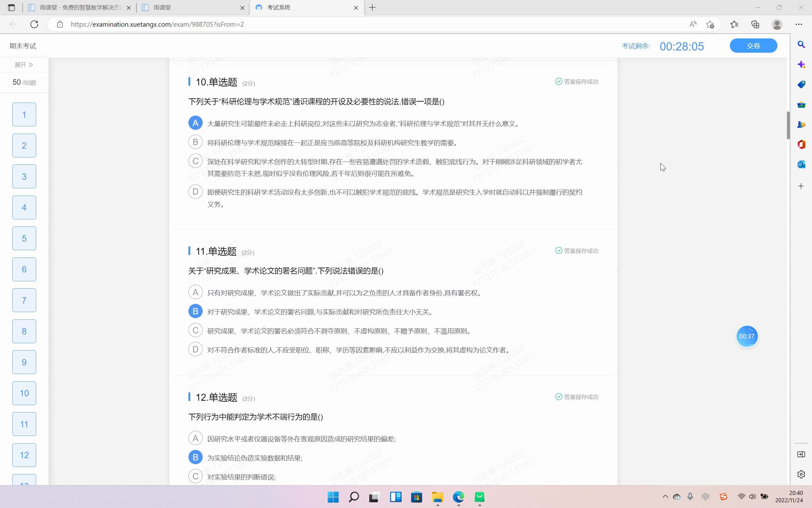Select option C for question 10

[195, 161]
